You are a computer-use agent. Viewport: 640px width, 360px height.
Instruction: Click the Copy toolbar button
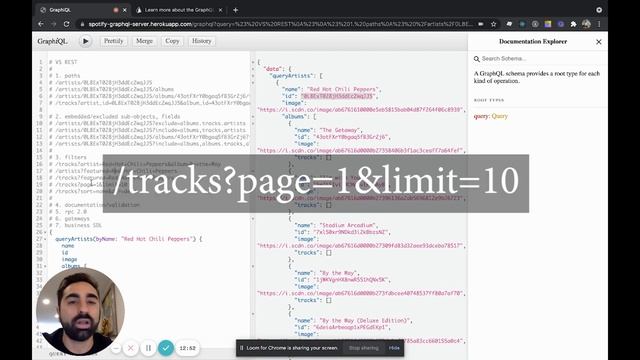(x=172, y=41)
